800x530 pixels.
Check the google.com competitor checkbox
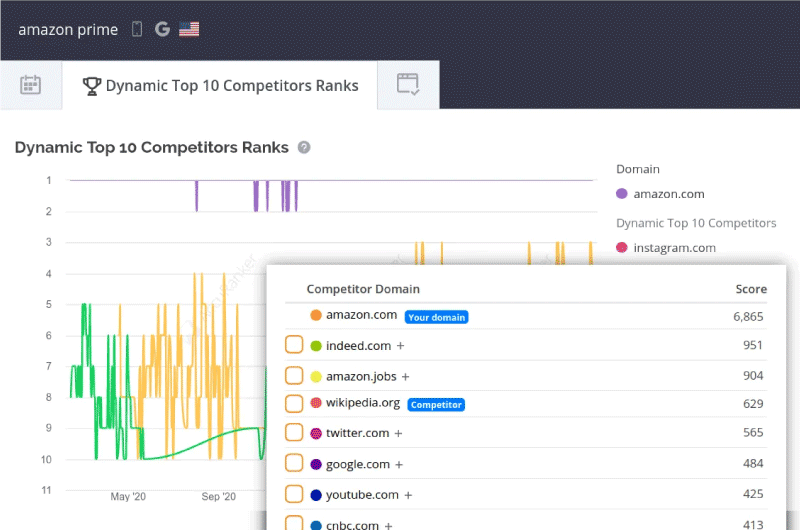294,464
